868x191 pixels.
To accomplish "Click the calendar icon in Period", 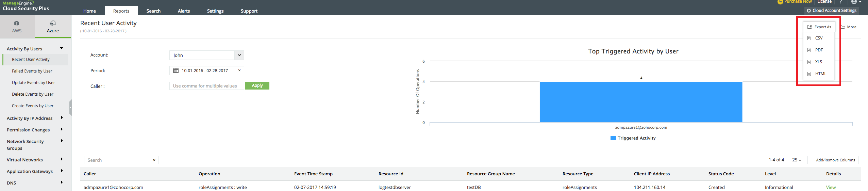I will 176,71.
